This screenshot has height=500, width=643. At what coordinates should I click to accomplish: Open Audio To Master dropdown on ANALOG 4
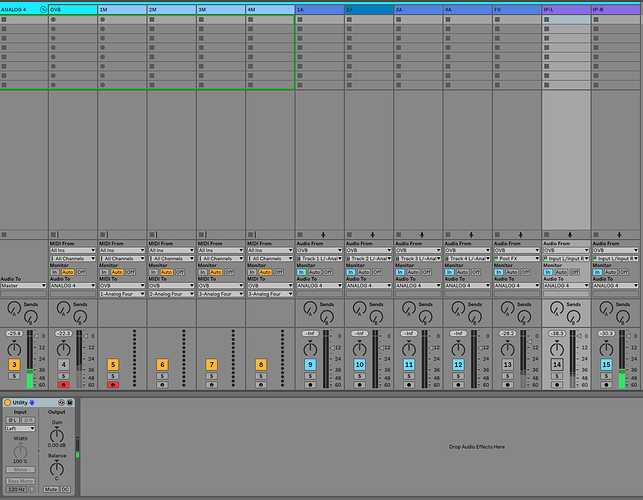pyautogui.click(x=23, y=285)
